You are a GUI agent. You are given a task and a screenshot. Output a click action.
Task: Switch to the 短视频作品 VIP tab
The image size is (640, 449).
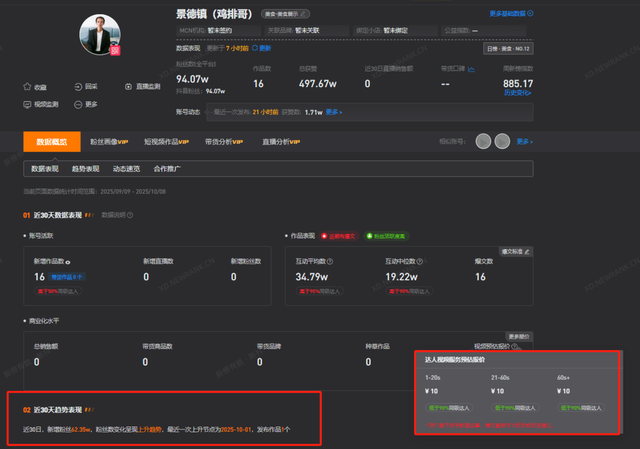(x=166, y=142)
